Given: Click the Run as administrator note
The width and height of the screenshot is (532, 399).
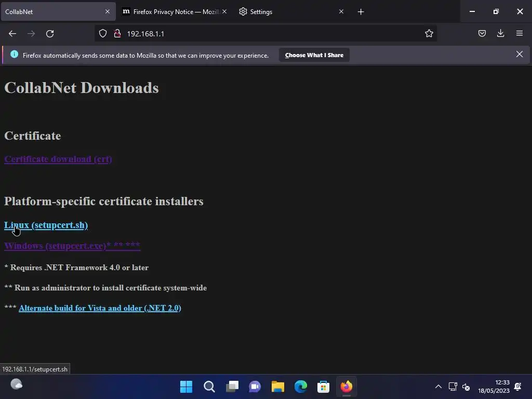Looking at the screenshot, I should [105, 288].
